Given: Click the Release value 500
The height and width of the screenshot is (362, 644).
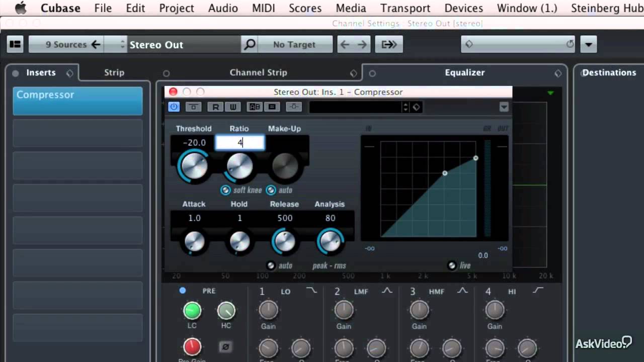Looking at the screenshot, I should pos(285,218).
